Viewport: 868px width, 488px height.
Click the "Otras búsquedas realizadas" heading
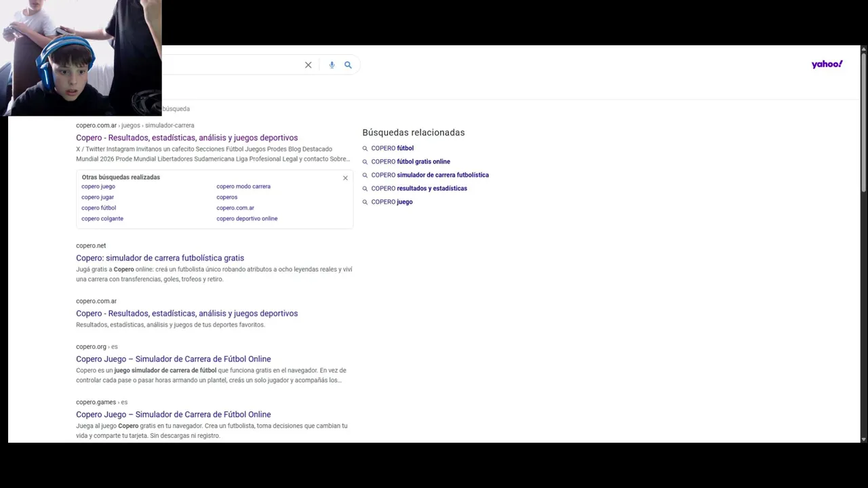(x=121, y=178)
